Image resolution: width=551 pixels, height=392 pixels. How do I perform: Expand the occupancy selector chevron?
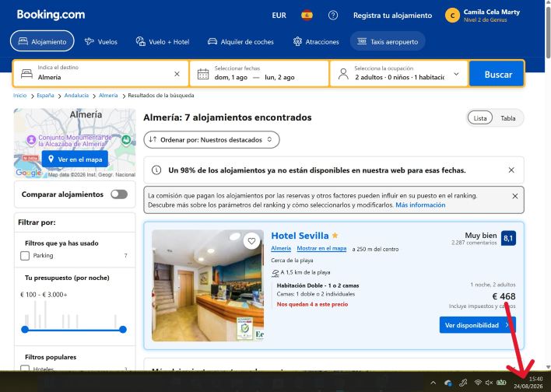pos(456,74)
